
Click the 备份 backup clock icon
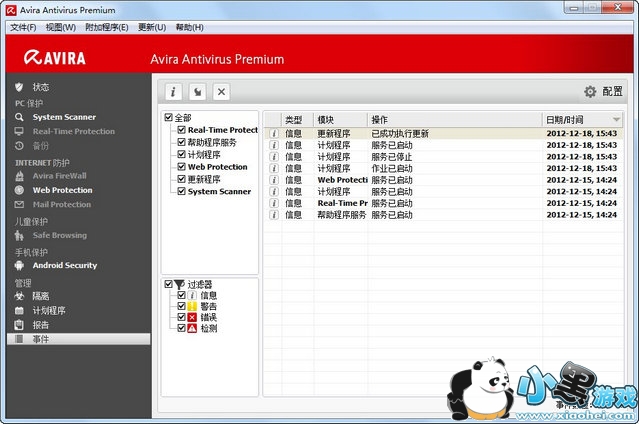tap(19, 146)
